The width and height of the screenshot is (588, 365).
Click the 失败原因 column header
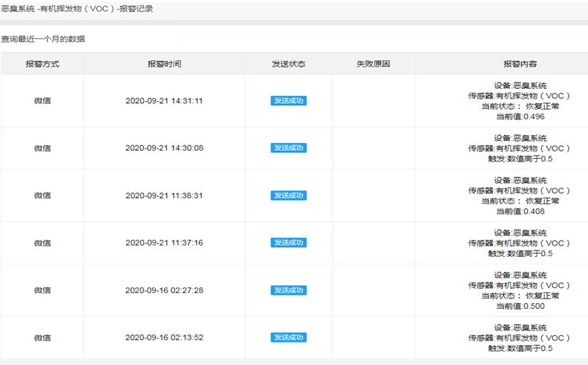[373, 64]
